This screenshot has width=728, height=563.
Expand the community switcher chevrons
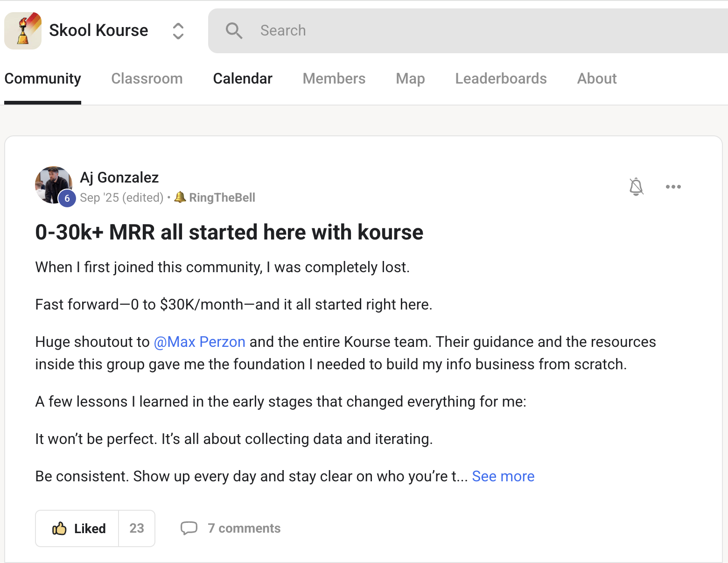pos(178,31)
